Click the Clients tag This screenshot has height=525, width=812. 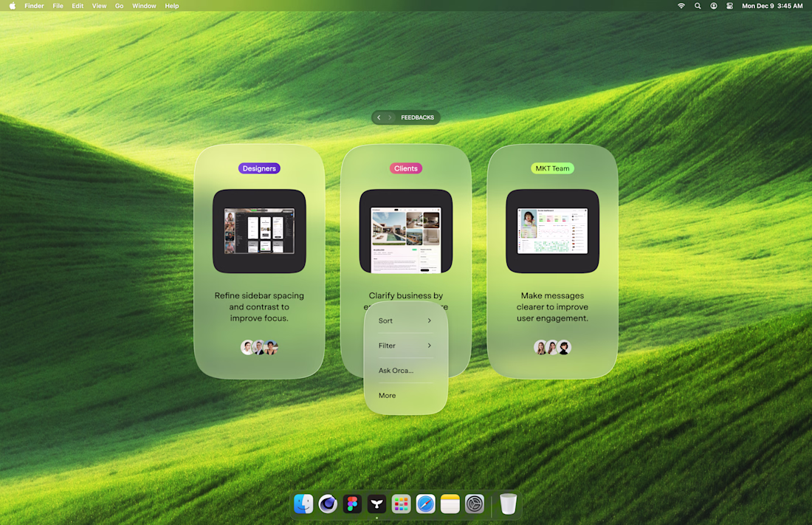[x=405, y=168]
